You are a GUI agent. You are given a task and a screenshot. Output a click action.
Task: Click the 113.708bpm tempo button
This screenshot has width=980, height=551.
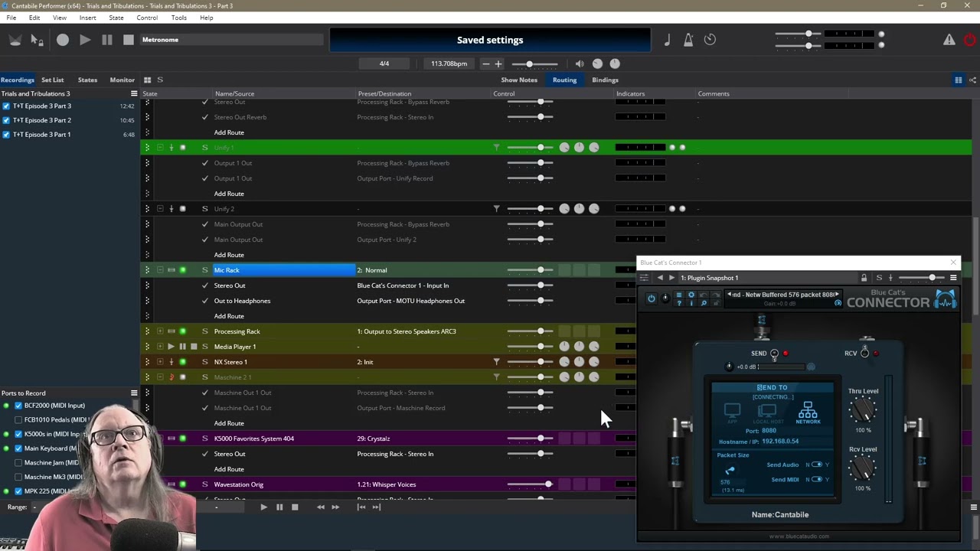point(449,64)
